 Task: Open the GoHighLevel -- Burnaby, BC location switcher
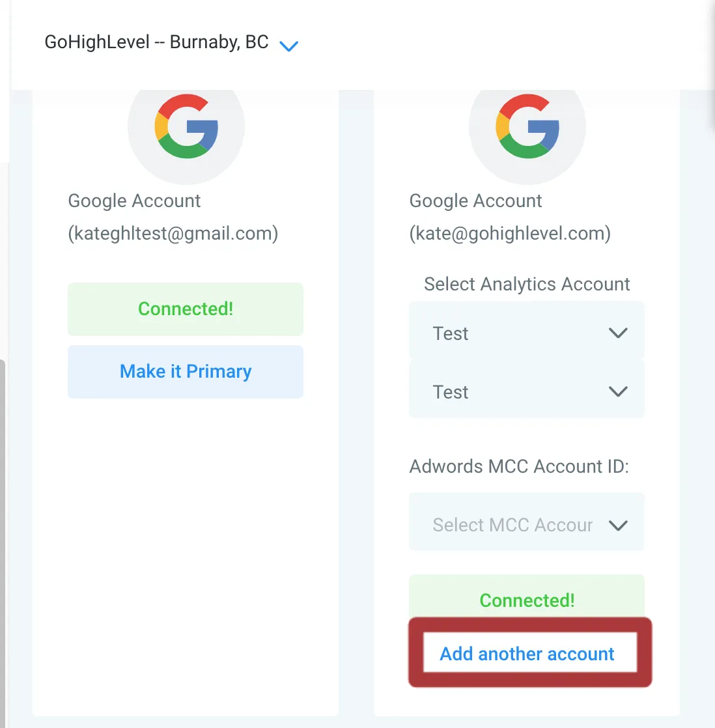tap(171, 42)
